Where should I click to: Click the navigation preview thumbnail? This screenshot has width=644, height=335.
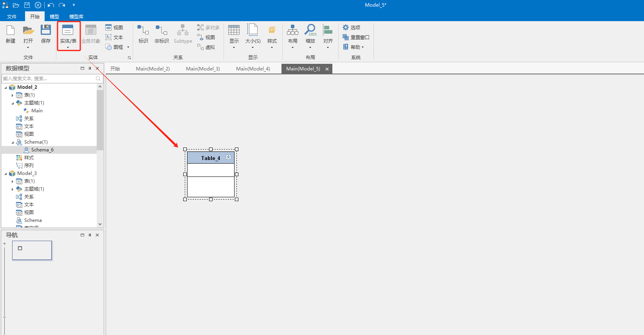click(x=32, y=250)
